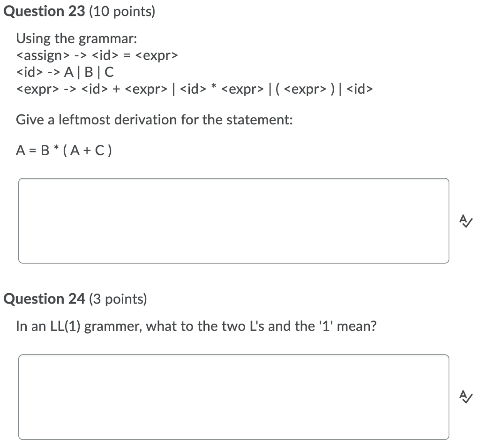Click the statement 'A = B * ( A + C )'
This screenshot has width=480, height=448.
tap(63, 150)
